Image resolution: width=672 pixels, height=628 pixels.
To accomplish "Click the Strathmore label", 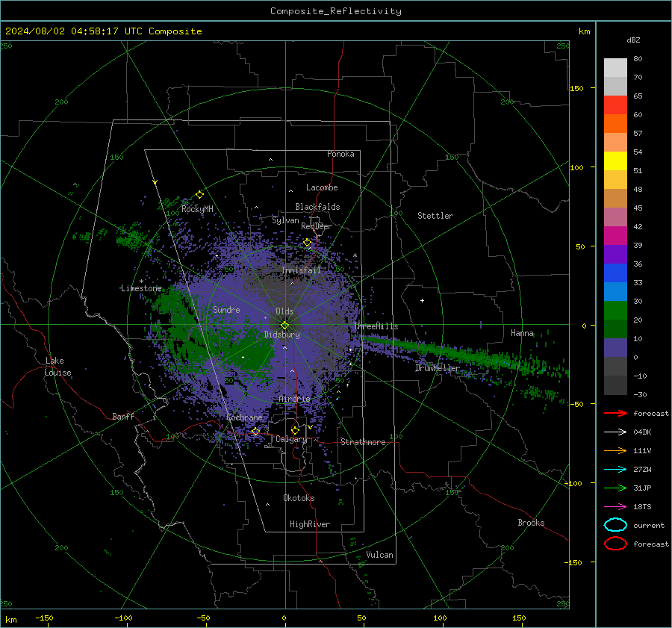I will coord(363,442).
